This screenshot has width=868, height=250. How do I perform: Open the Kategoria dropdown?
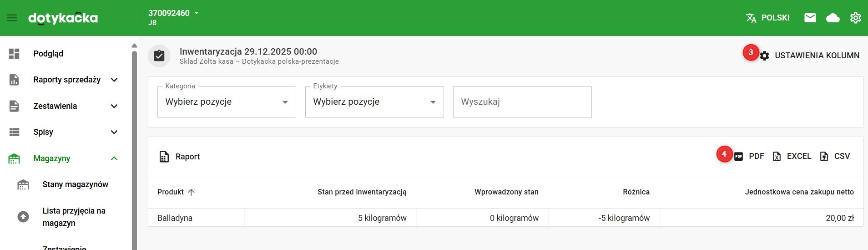[x=227, y=102]
